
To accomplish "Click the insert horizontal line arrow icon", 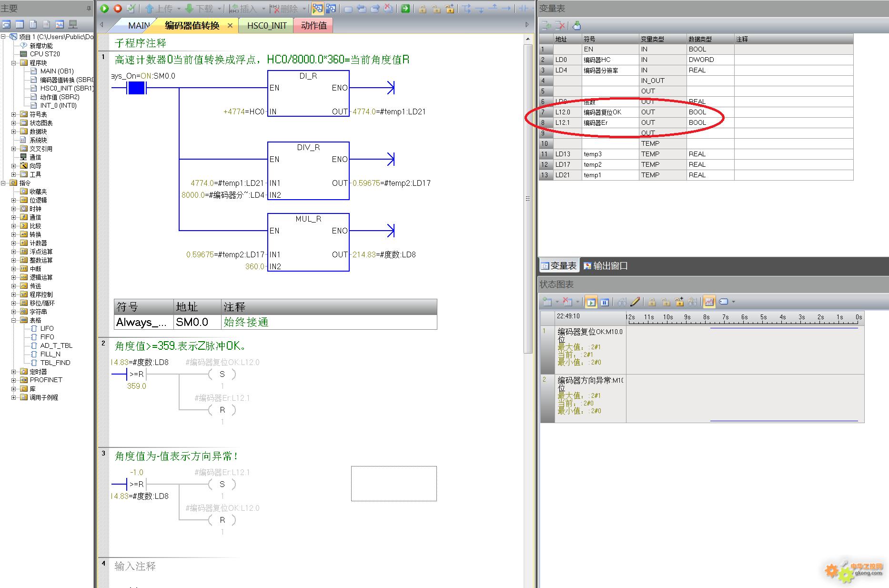I will (506, 9).
